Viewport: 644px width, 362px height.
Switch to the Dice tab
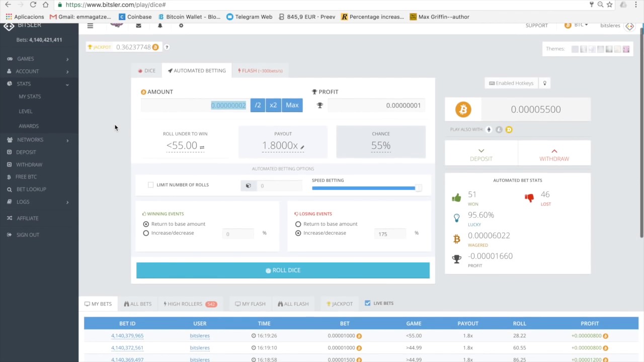pos(146,70)
